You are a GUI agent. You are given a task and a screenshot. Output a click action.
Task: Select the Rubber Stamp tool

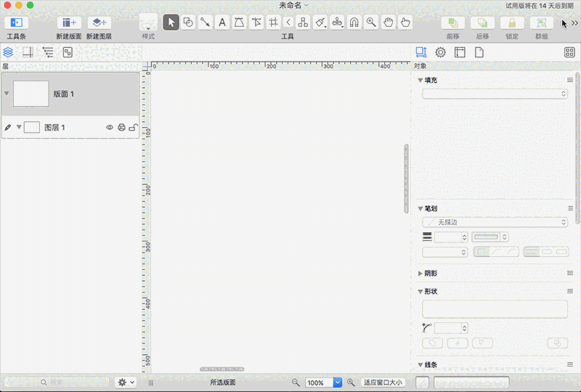point(337,23)
